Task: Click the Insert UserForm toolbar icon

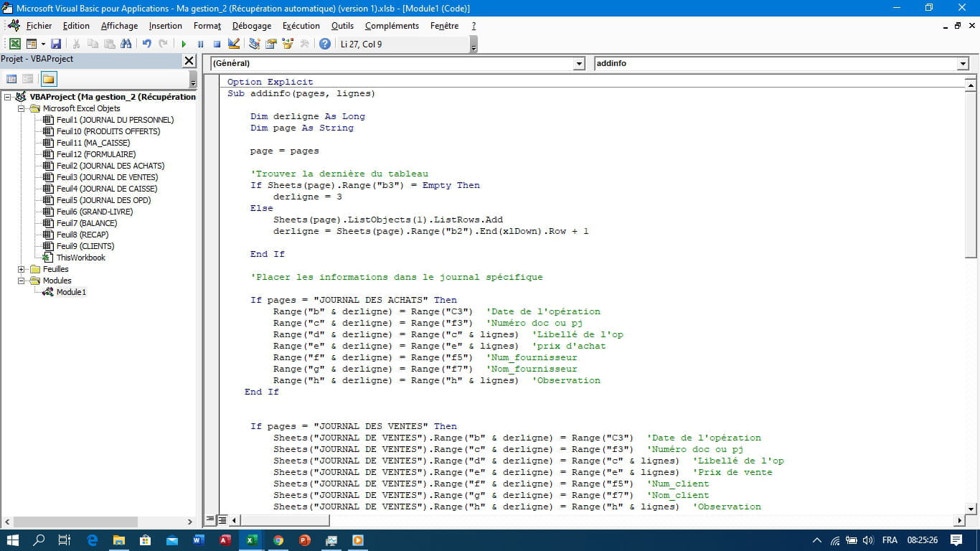Action: 31,44
